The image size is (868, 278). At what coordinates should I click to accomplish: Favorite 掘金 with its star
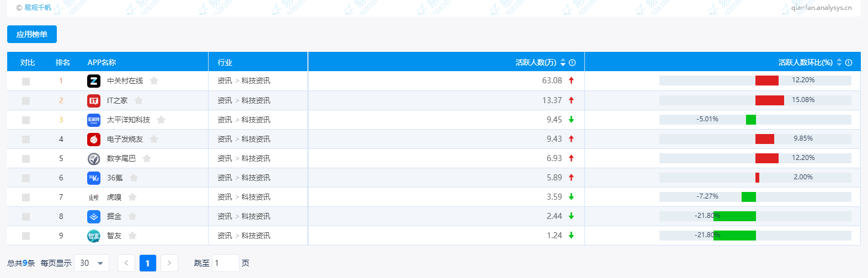click(132, 216)
